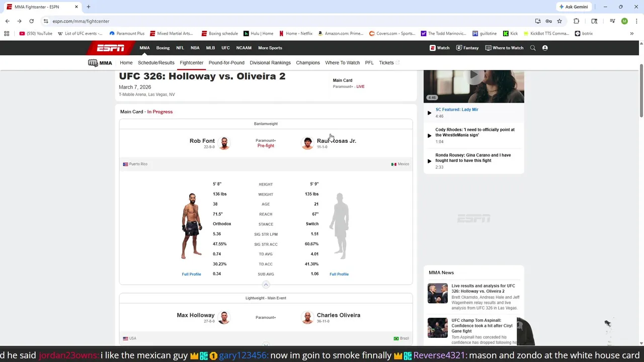
Task: Open Live results UFC 326 news article
Action: (483, 289)
